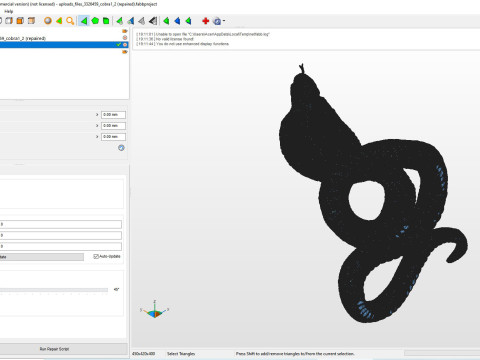
Task: Open the dropdown arrow beside blue icon
Action: [224, 21]
